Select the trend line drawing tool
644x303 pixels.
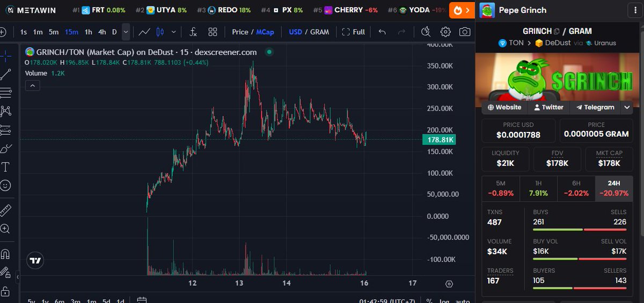5,75
